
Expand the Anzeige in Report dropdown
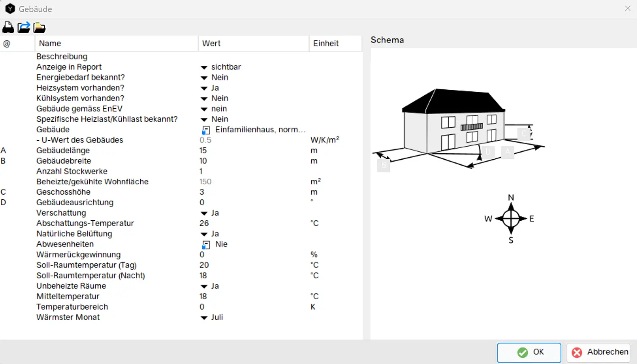[204, 67]
